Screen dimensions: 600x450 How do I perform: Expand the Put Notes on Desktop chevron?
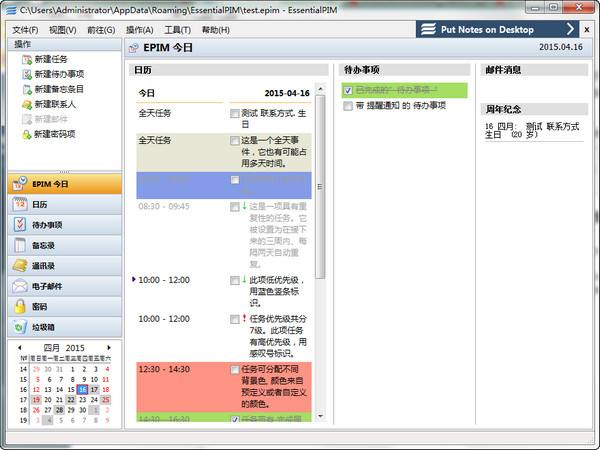[x=570, y=29]
